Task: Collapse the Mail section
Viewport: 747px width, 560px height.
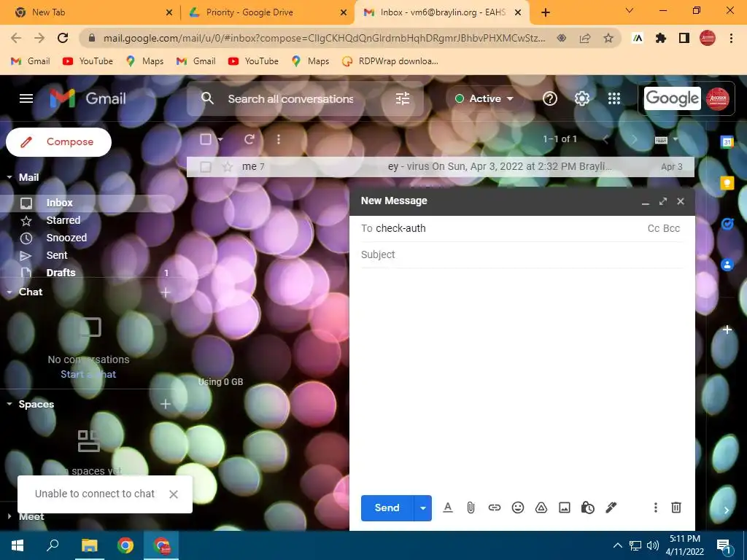Action: point(9,177)
